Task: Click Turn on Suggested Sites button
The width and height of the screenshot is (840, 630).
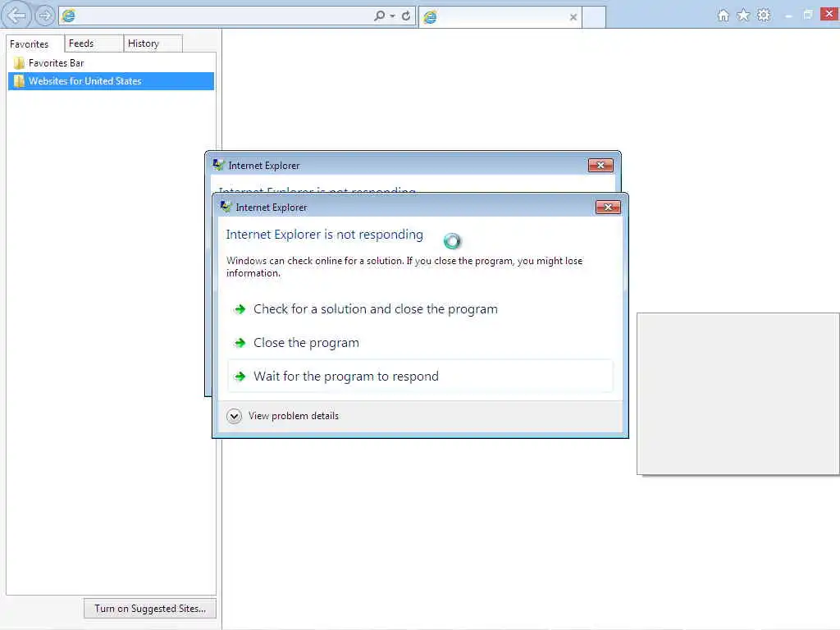Action: pos(150,609)
